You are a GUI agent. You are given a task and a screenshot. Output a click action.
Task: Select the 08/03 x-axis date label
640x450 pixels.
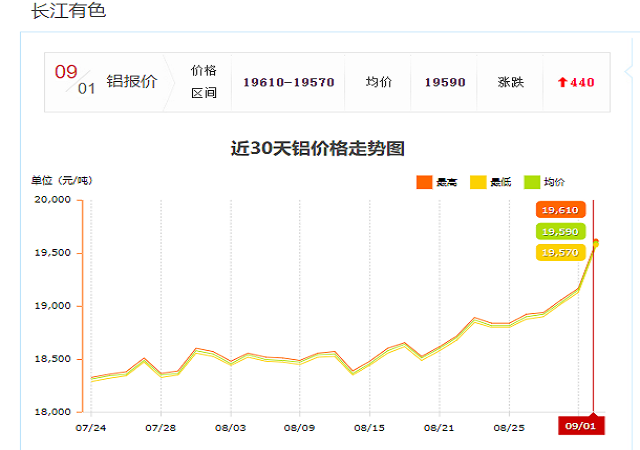tap(230, 427)
